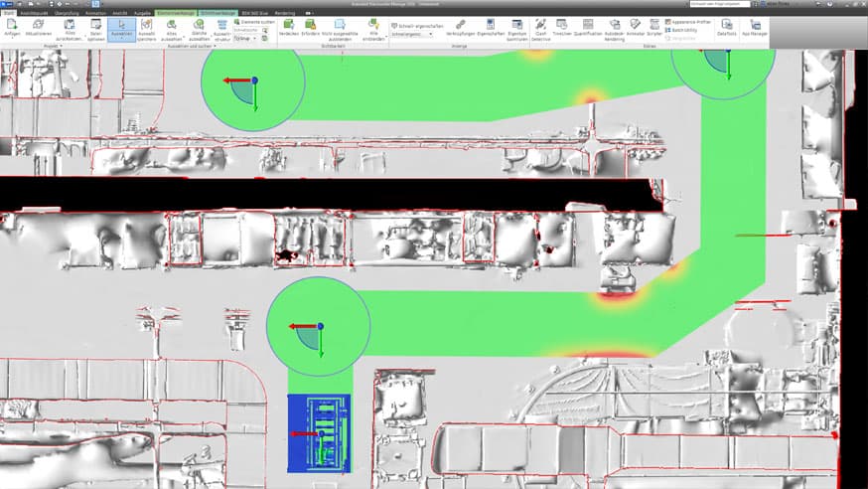
Task: Click the Schnellsuche input field
Action: tap(246, 31)
